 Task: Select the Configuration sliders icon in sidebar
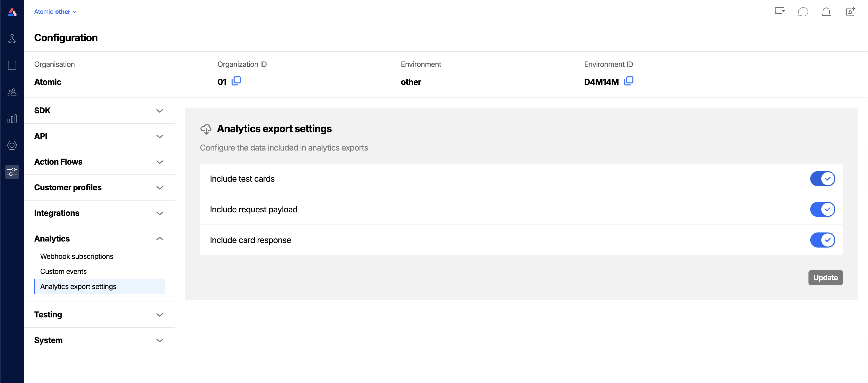pyautogui.click(x=12, y=172)
